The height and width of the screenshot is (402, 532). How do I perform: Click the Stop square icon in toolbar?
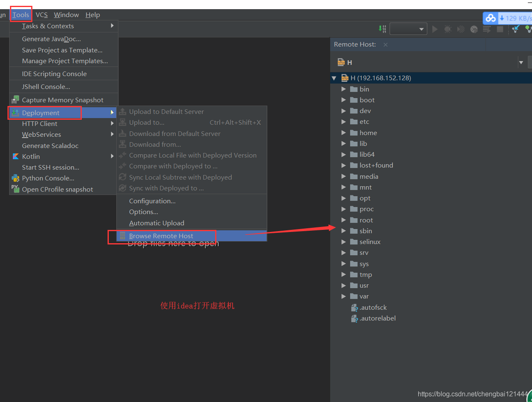coord(500,29)
